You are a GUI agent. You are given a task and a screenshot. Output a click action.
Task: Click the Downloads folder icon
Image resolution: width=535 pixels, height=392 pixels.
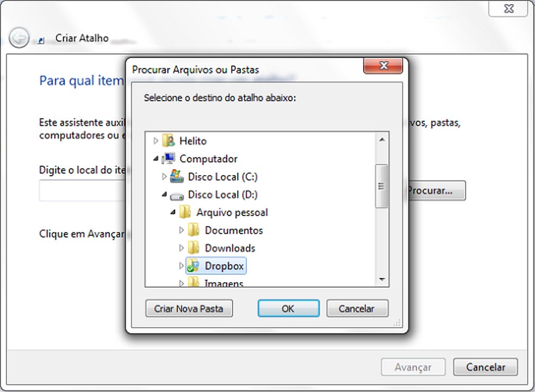click(x=194, y=248)
